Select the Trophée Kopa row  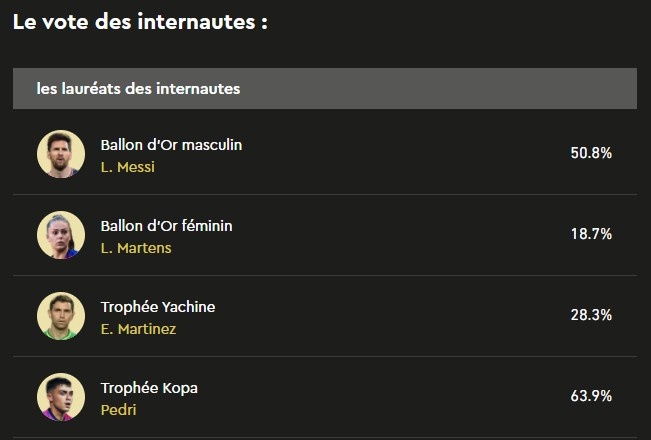pyautogui.click(x=325, y=397)
